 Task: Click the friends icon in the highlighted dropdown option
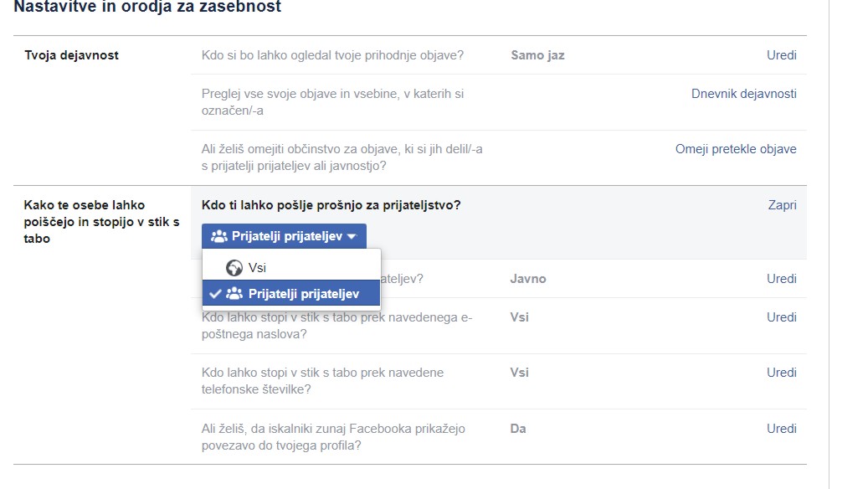click(x=234, y=294)
